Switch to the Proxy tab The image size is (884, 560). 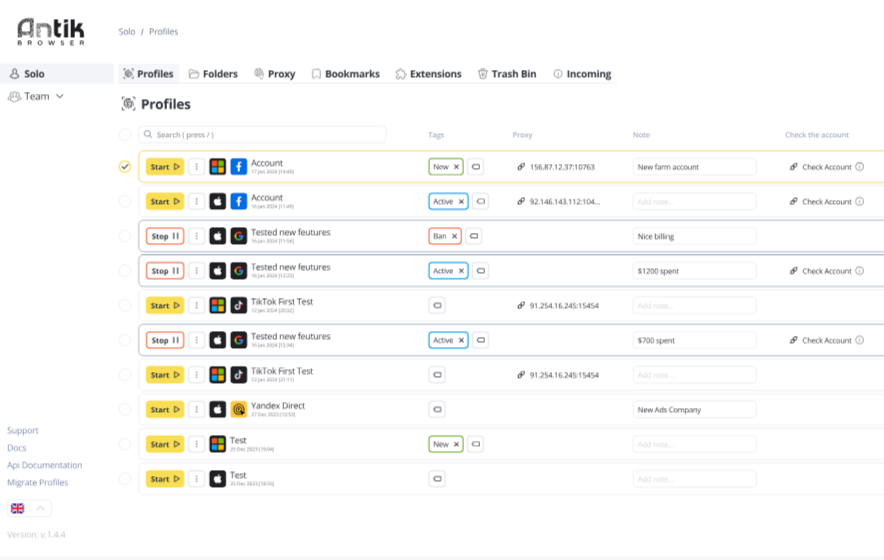tap(274, 74)
